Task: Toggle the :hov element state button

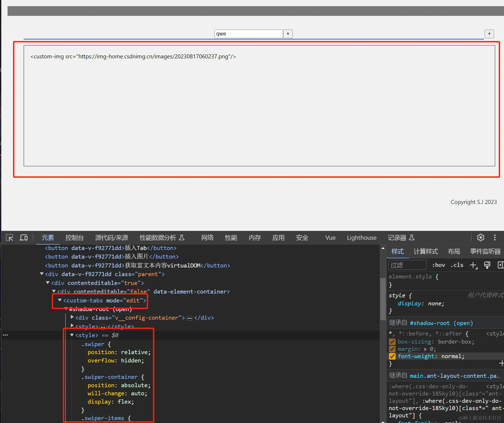Action: 439,265
